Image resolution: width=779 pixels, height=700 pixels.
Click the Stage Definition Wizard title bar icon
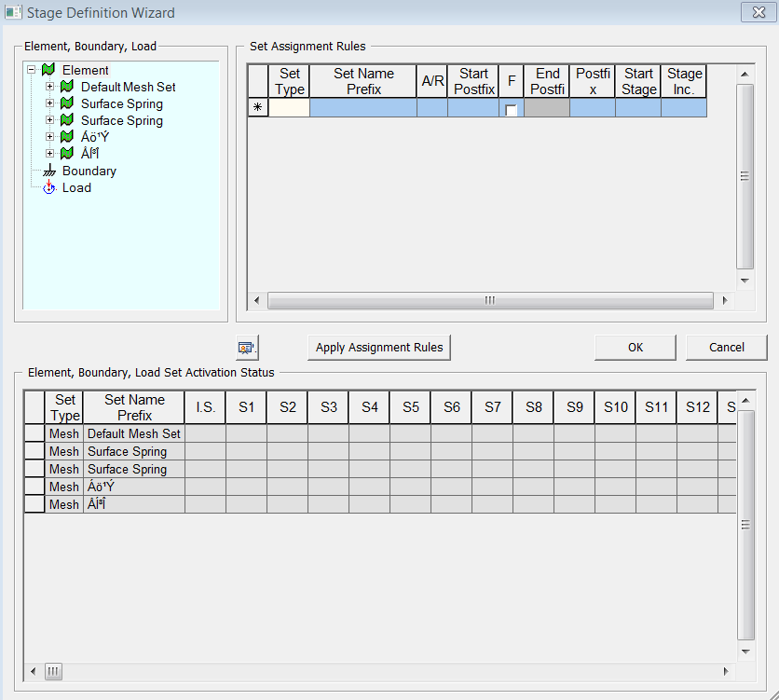(x=13, y=13)
